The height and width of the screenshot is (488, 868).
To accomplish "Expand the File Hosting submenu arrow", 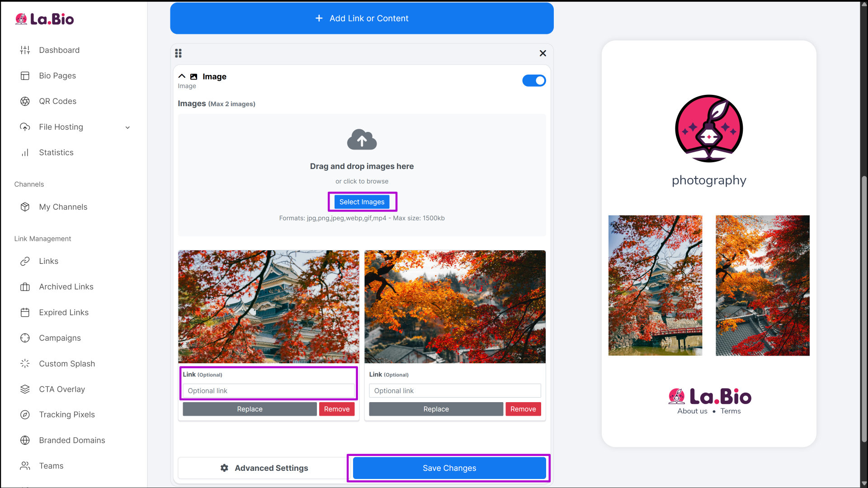I will click(x=127, y=127).
